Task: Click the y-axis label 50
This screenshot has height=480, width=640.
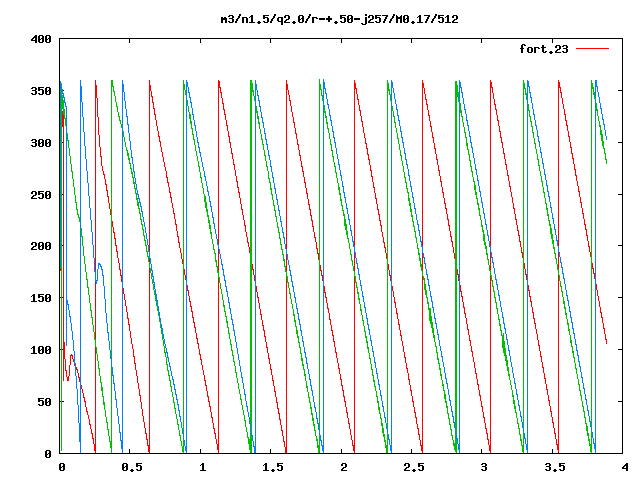Action: [x=44, y=402]
